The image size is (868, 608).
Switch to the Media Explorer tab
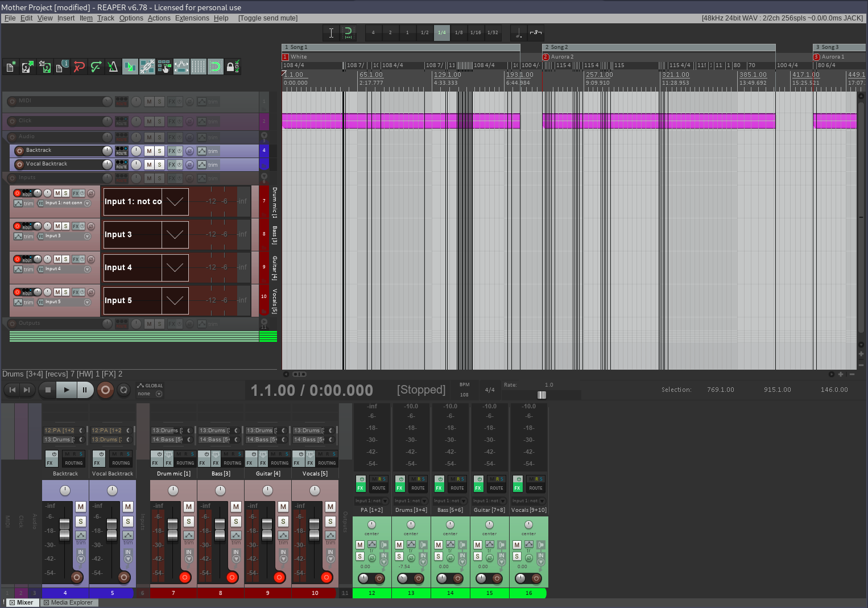tap(68, 603)
